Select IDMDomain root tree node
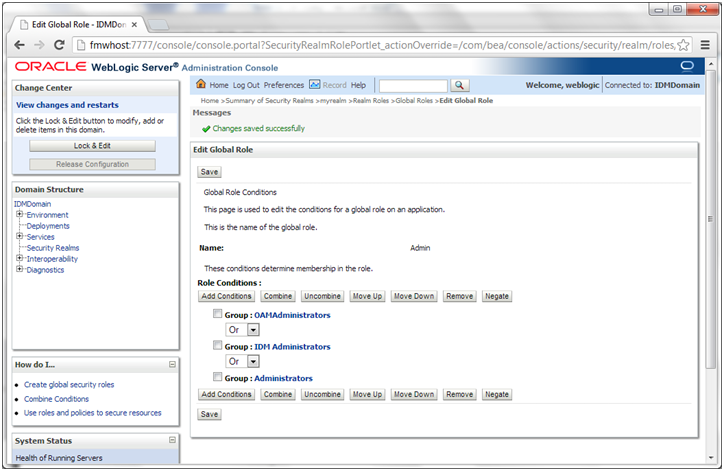This screenshot has width=724, height=471. (32, 204)
